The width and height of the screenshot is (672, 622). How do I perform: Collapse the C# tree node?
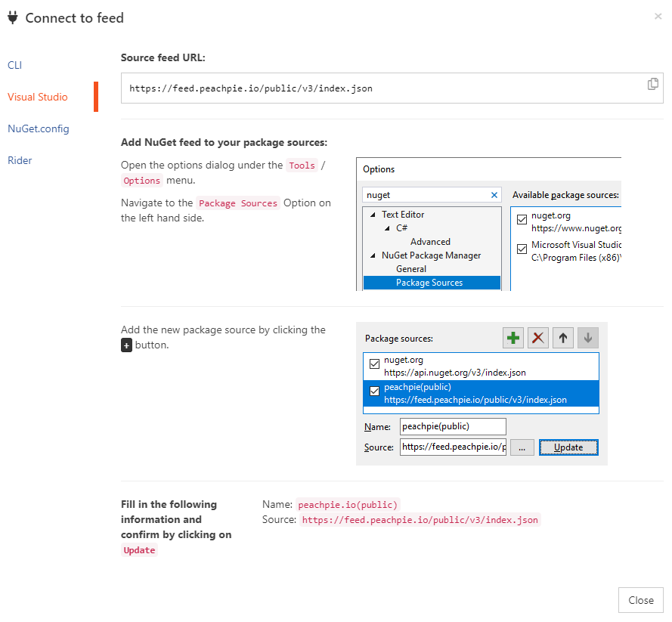(386, 228)
